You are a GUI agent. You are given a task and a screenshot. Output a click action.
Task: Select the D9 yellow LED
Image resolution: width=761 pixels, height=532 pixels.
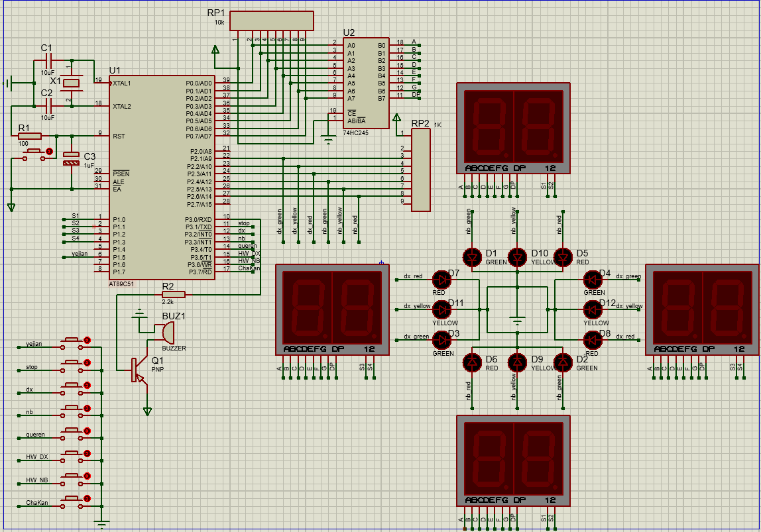click(x=517, y=362)
